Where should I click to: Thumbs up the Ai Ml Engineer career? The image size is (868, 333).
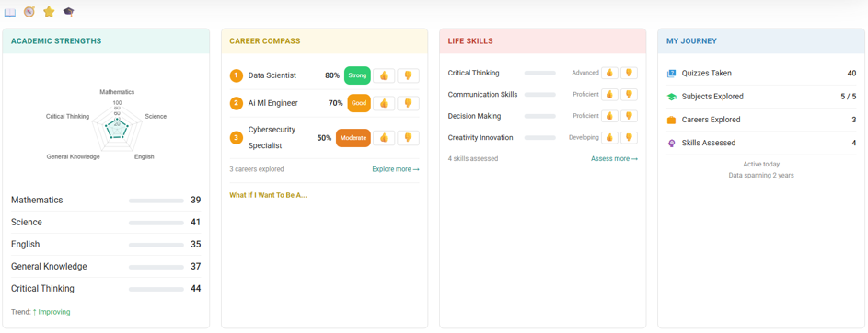click(x=384, y=103)
